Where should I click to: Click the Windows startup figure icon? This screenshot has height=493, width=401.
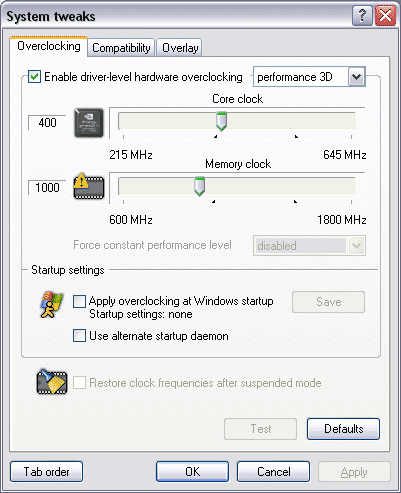(x=52, y=305)
